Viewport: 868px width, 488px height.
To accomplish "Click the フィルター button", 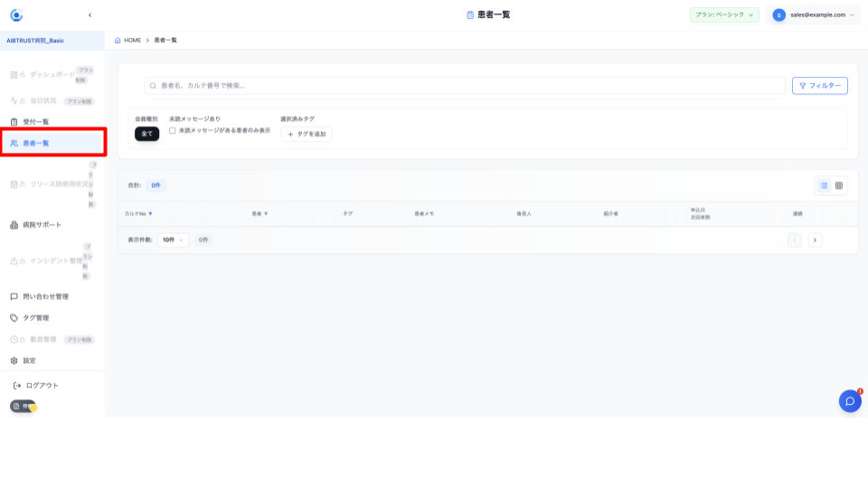I will pyautogui.click(x=819, y=86).
